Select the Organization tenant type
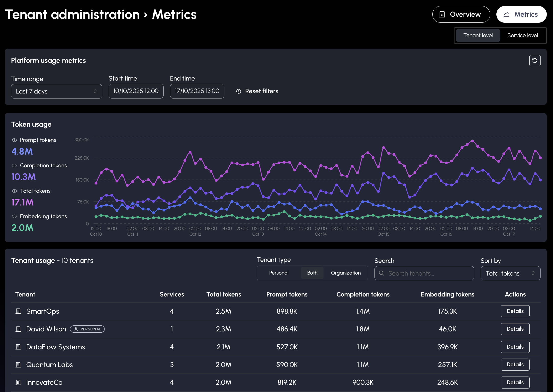Viewport: 553px width, 392px height. point(346,273)
